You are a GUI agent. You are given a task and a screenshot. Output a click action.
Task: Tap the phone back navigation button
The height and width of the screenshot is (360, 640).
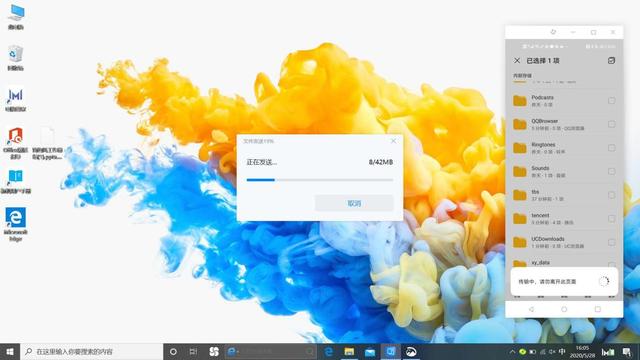[x=531, y=309]
